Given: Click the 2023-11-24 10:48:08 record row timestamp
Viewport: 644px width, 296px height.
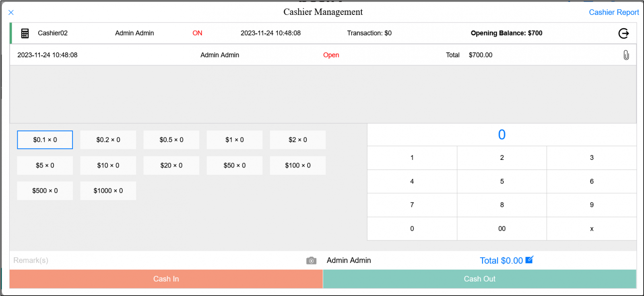Looking at the screenshot, I should pyautogui.click(x=47, y=55).
